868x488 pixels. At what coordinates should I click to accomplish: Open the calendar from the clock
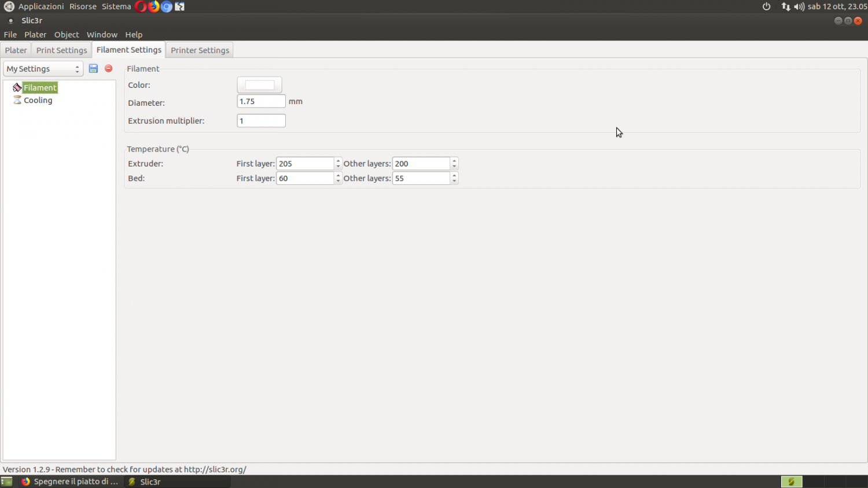click(x=837, y=6)
